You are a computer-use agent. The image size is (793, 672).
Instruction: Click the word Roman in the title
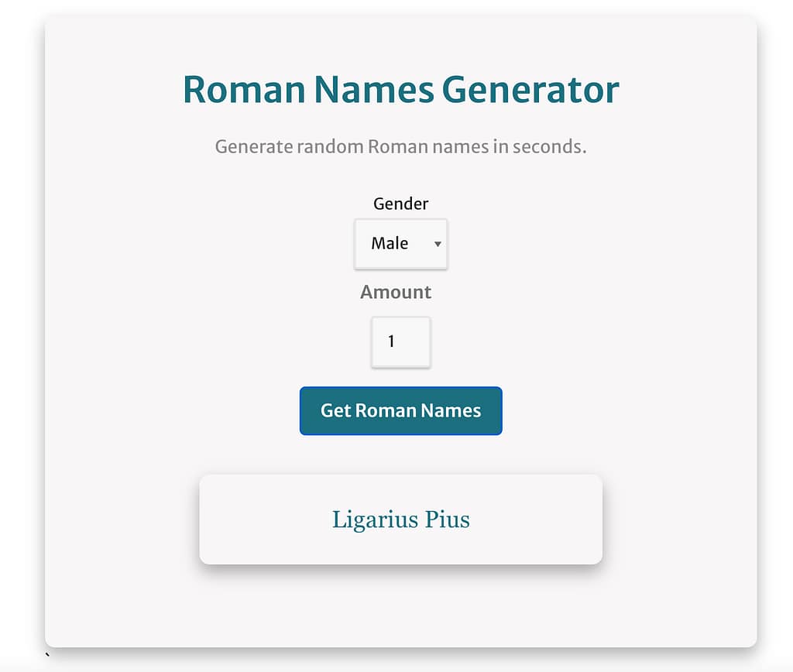click(244, 90)
